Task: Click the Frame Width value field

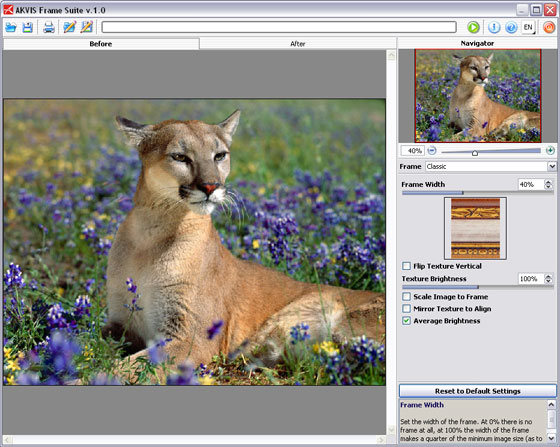Action: point(531,184)
